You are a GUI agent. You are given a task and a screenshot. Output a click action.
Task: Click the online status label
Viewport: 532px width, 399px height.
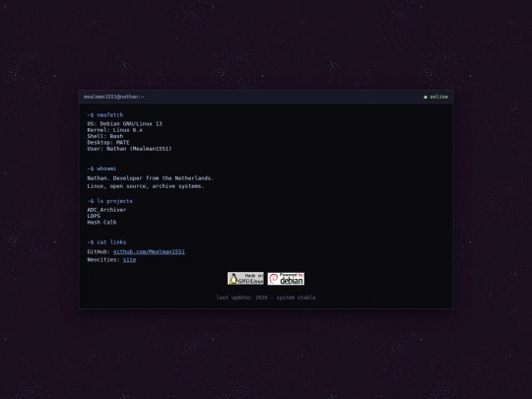pos(438,97)
